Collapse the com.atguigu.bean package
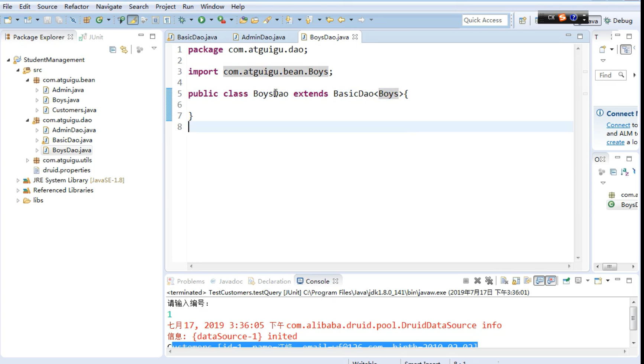The image size is (644, 364). pos(27,80)
